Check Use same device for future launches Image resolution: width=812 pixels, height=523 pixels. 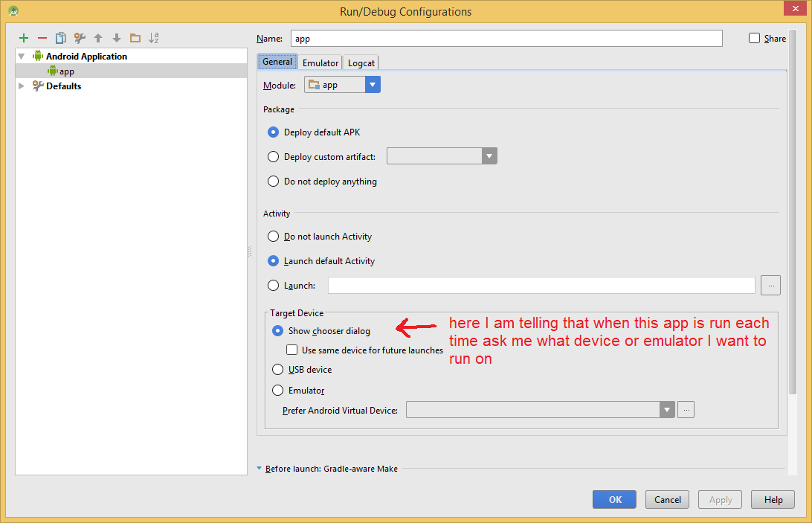292,350
